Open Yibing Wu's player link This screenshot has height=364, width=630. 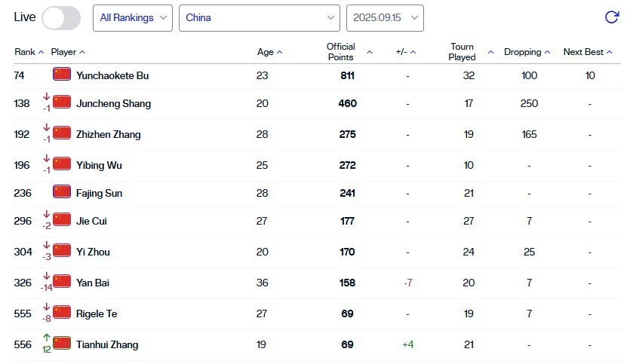tap(99, 165)
